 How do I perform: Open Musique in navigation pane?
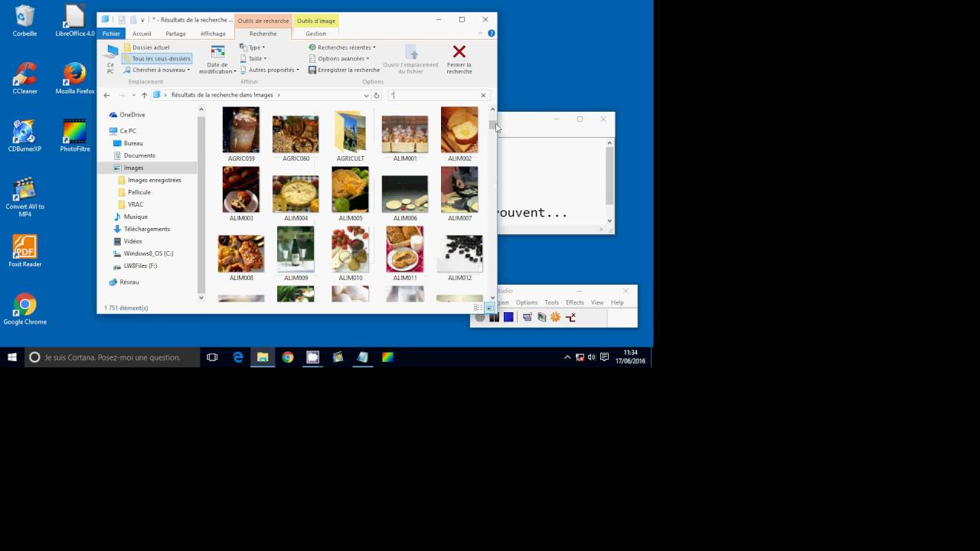136,217
